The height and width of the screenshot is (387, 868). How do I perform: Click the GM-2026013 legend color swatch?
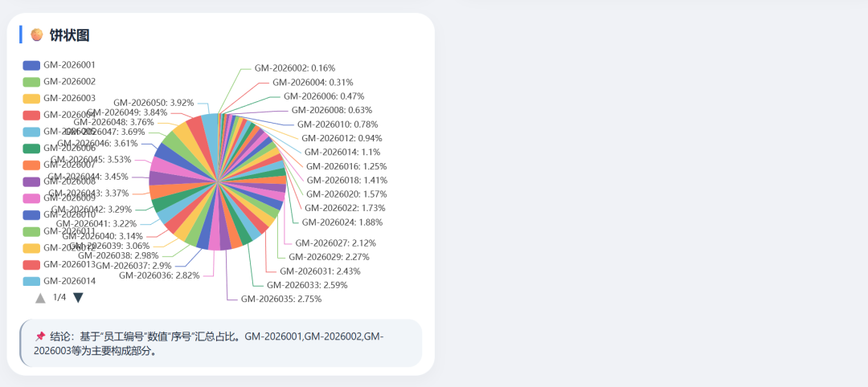coord(31,264)
